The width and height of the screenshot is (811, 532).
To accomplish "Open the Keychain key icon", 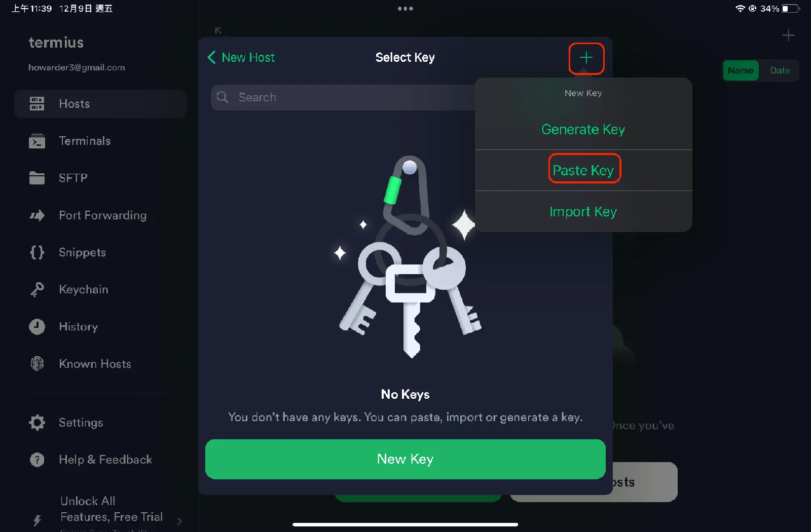I will pos(37,289).
